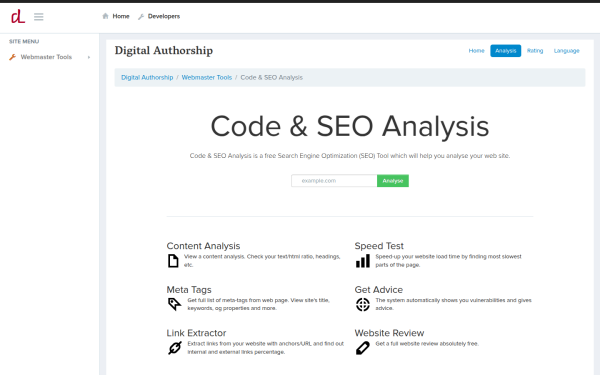Toggle the hamburger menu icon

pos(39,16)
